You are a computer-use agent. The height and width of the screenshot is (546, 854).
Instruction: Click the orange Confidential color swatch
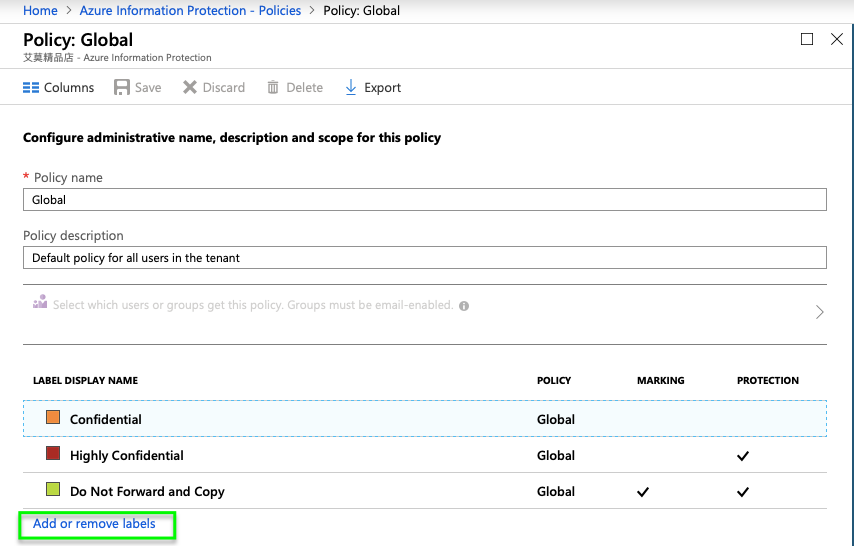(x=53, y=418)
